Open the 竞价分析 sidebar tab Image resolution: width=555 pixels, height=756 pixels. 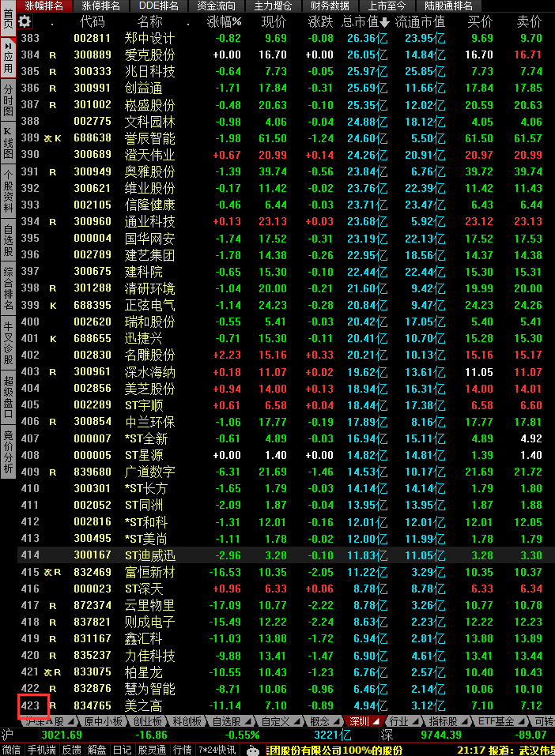(x=8, y=452)
